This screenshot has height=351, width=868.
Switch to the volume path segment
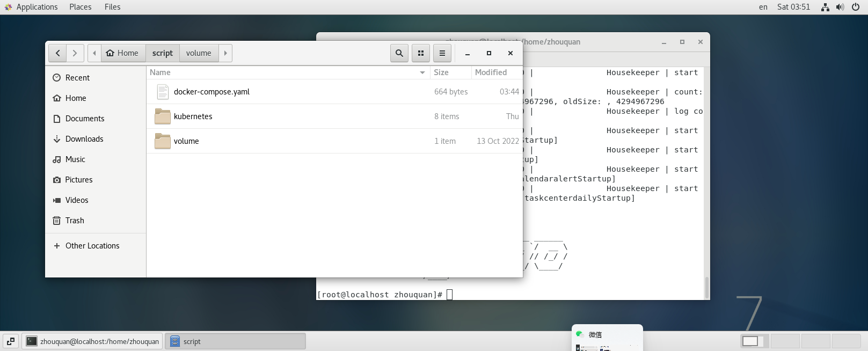tap(199, 53)
